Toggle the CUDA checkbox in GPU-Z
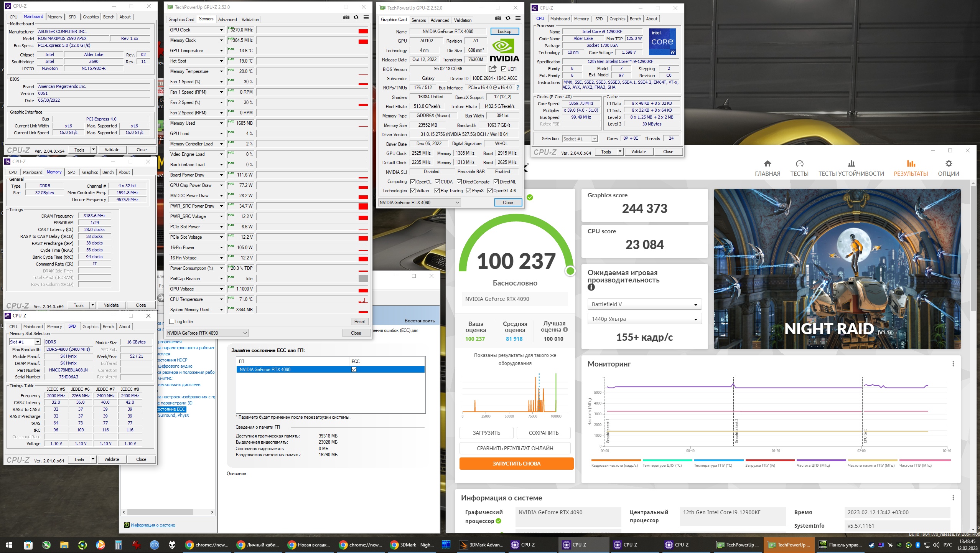 [x=437, y=182]
